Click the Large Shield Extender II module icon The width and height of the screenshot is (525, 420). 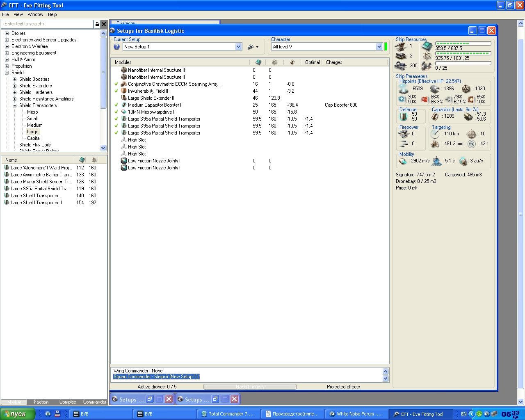[x=124, y=98]
